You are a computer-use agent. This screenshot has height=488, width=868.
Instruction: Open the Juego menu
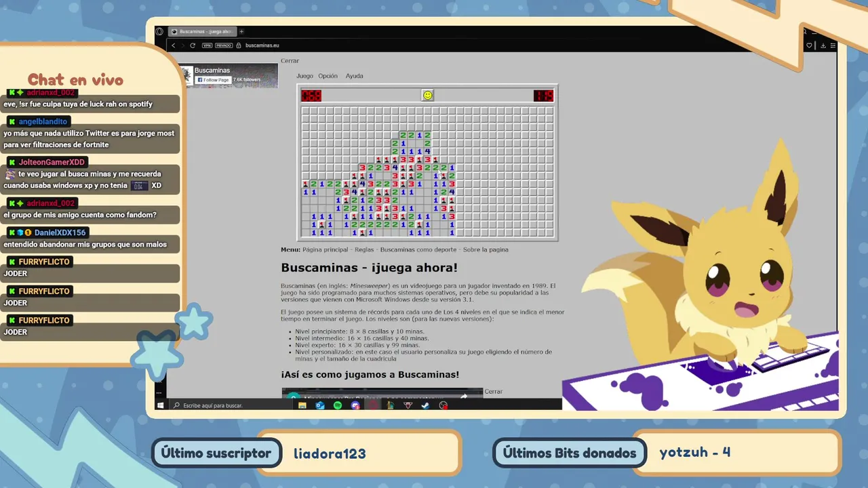point(304,76)
